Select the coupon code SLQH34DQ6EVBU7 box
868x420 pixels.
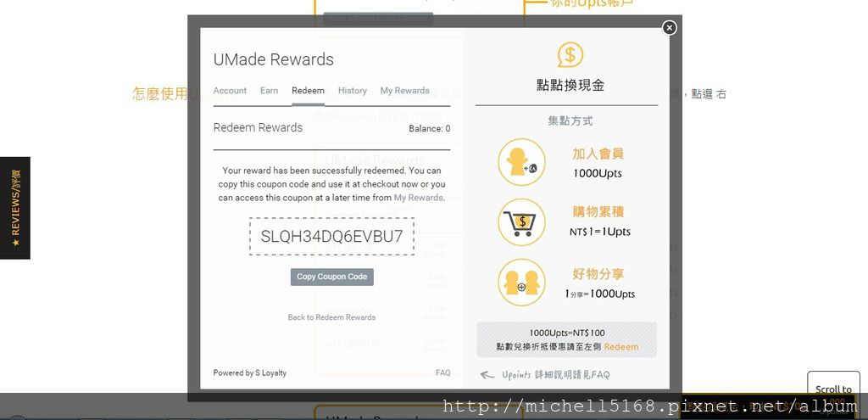click(x=331, y=236)
